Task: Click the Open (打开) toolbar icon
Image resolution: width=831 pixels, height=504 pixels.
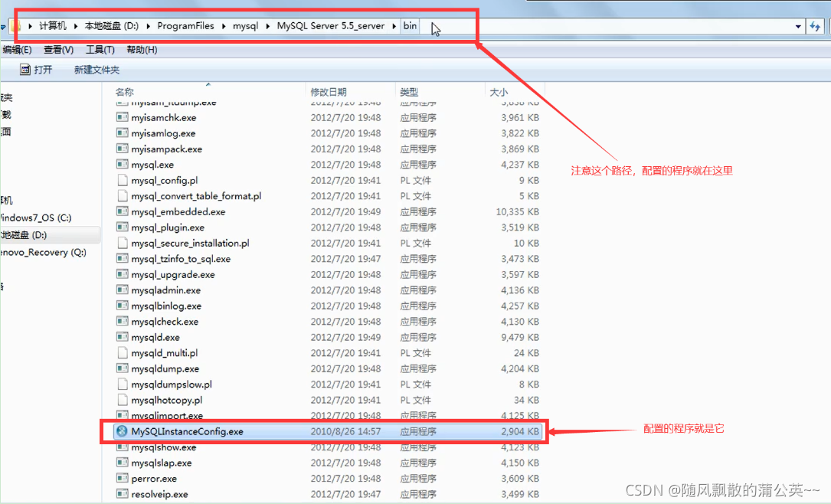Action: [25, 70]
